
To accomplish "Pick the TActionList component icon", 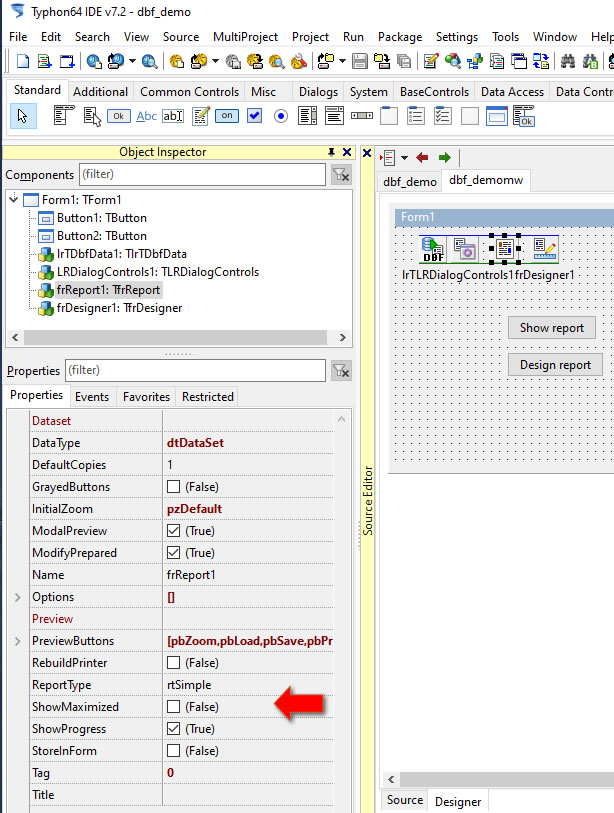I will [x=523, y=116].
